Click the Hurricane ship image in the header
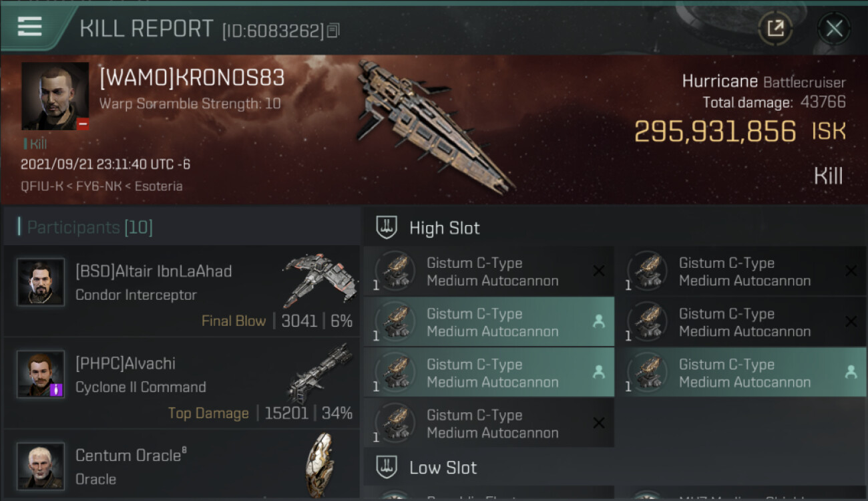This screenshot has width=868, height=501. (434, 125)
